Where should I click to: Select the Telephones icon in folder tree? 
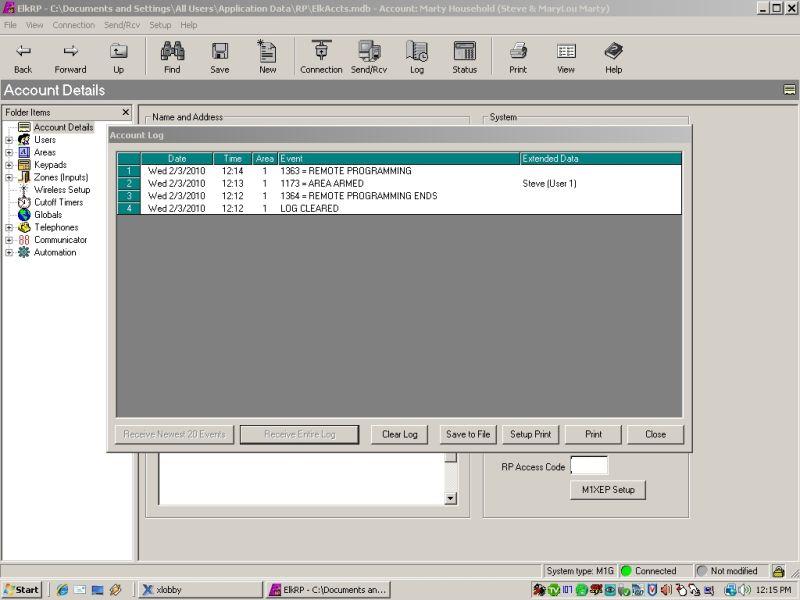point(24,227)
